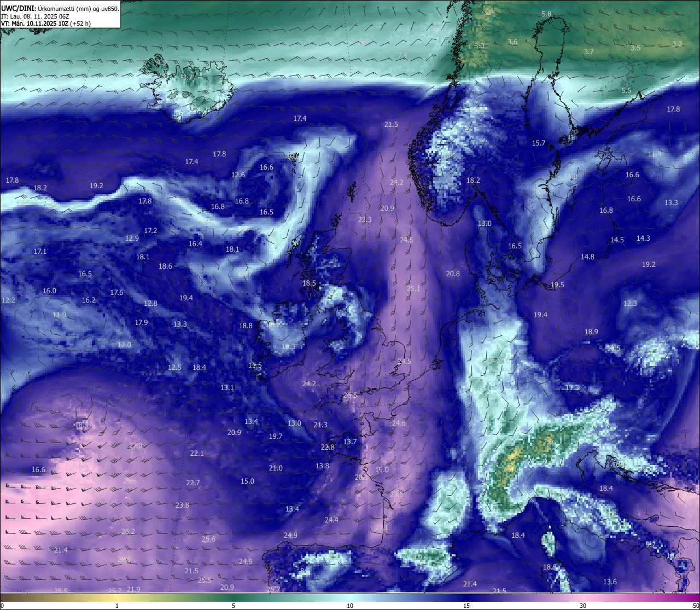Image resolution: width=700 pixels, height=610 pixels.
Task: Click the map value '3.2'
Action: (x=677, y=44)
